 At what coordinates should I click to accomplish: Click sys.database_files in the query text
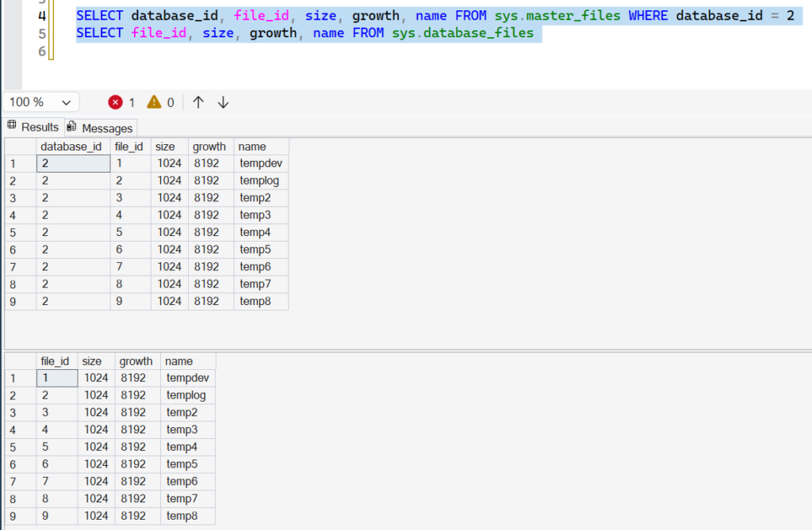point(462,32)
